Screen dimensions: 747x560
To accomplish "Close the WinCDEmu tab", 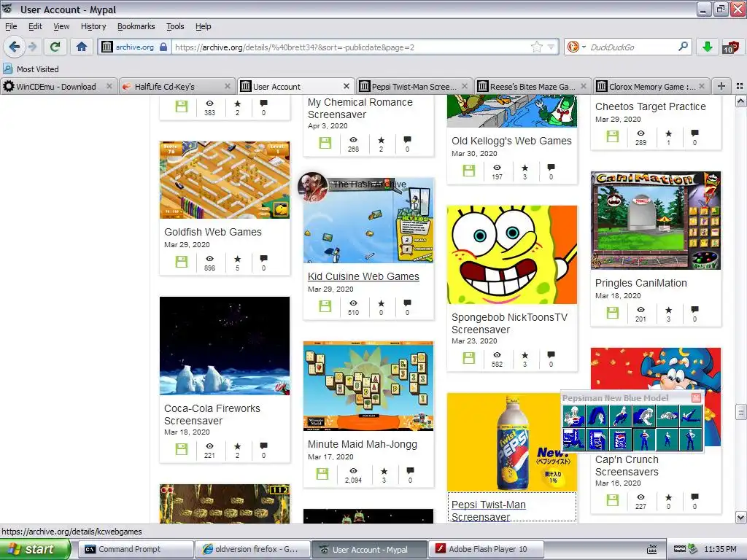I will click(109, 86).
